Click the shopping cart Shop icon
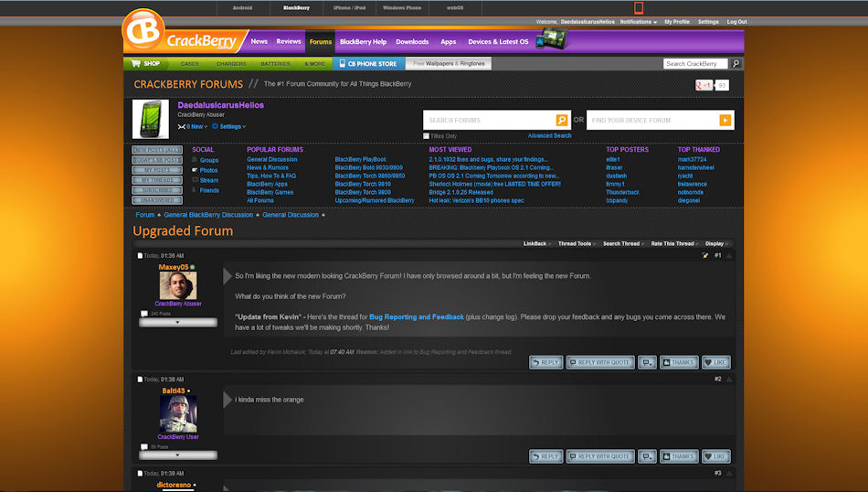Screen dimensions: 868x492 coord(135,63)
